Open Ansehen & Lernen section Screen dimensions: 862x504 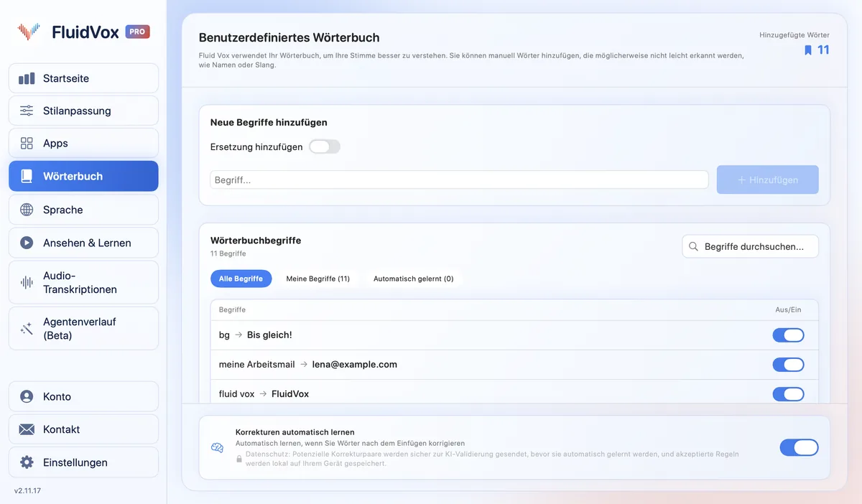(x=83, y=243)
